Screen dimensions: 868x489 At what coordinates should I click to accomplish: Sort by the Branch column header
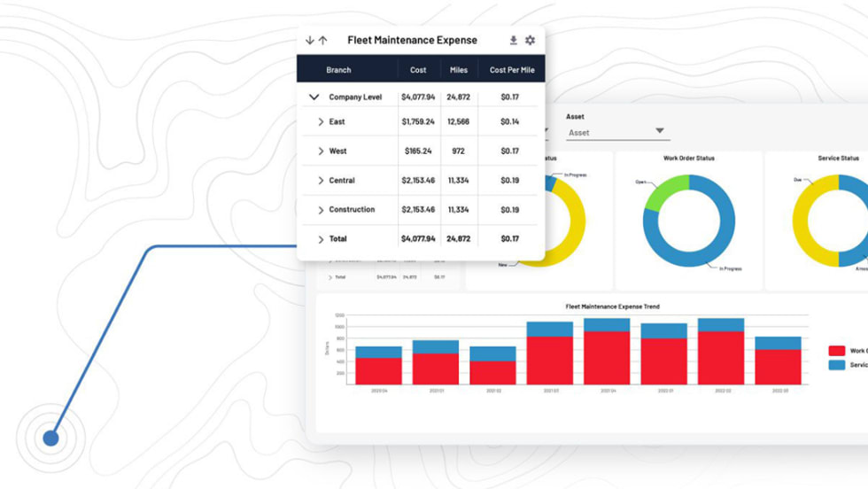pyautogui.click(x=338, y=70)
